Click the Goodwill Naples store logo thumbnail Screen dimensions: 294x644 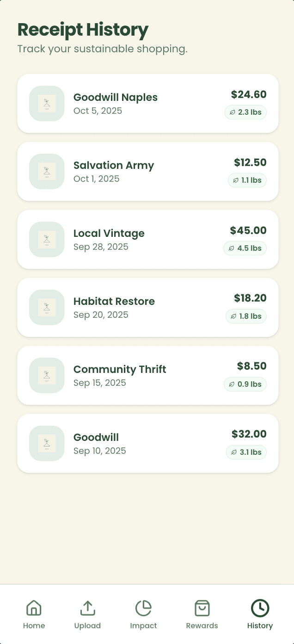click(x=46, y=104)
